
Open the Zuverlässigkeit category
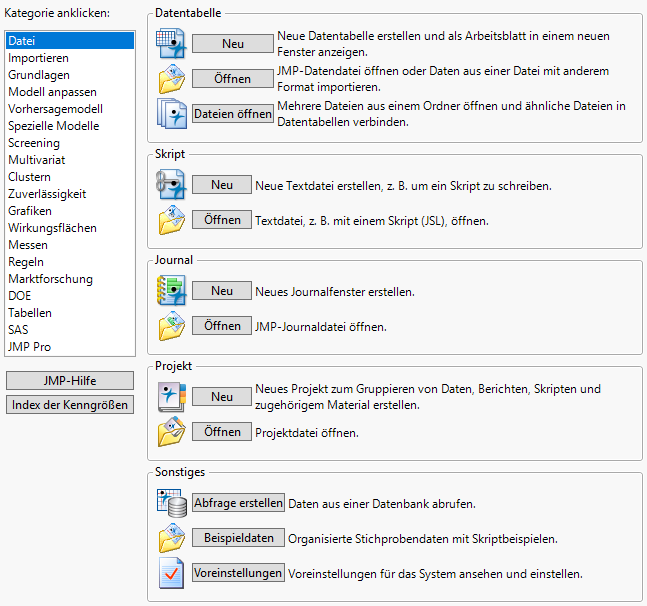click(47, 194)
